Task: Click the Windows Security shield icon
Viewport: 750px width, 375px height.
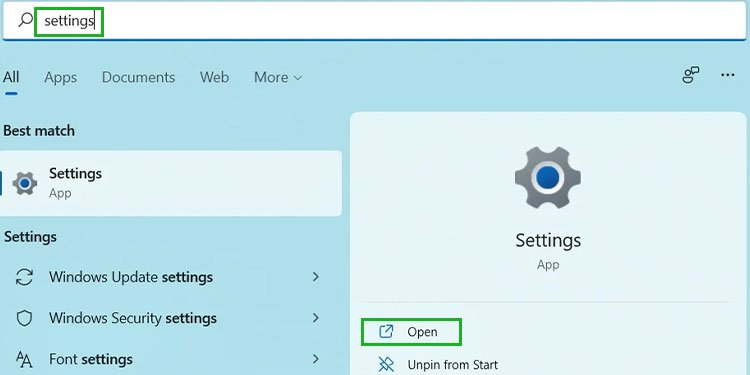Action: point(24,318)
